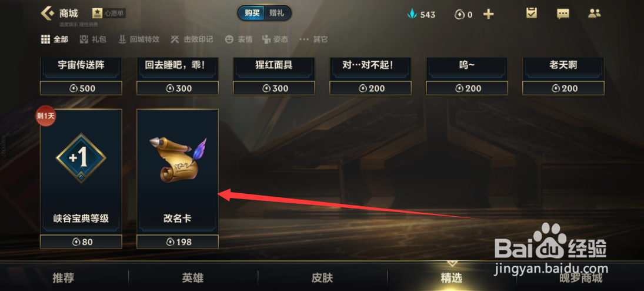Image resolution: width=644 pixels, height=291 pixels.
Task: Open the 心愿单 wishlist
Action: 108,13
